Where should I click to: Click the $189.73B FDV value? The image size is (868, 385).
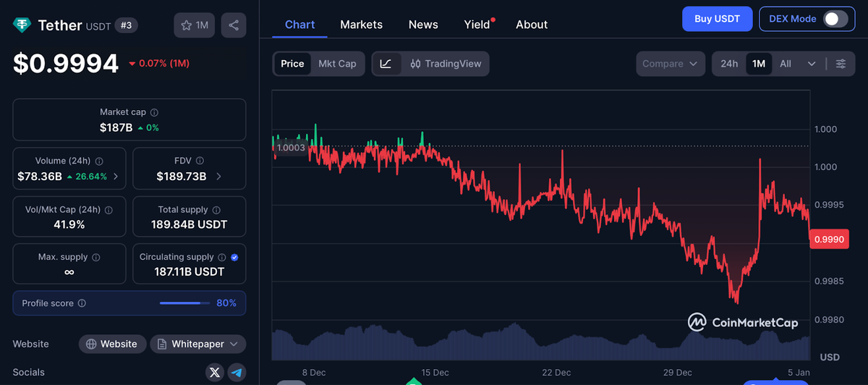pos(182,177)
